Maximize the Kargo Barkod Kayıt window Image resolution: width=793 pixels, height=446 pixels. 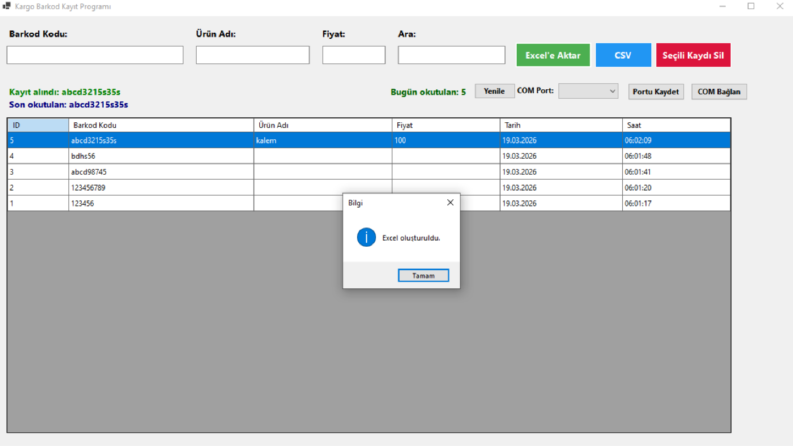pyautogui.click(x=751, y=6)
